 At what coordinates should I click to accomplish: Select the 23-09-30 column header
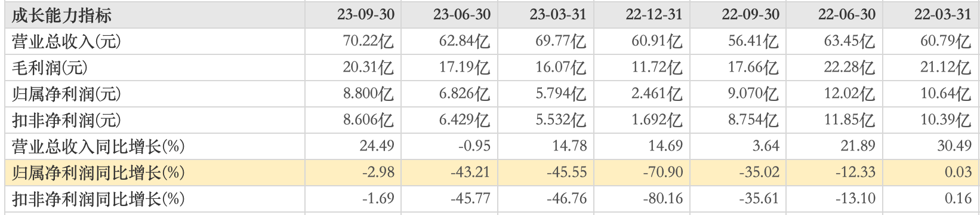coord(366,14)
